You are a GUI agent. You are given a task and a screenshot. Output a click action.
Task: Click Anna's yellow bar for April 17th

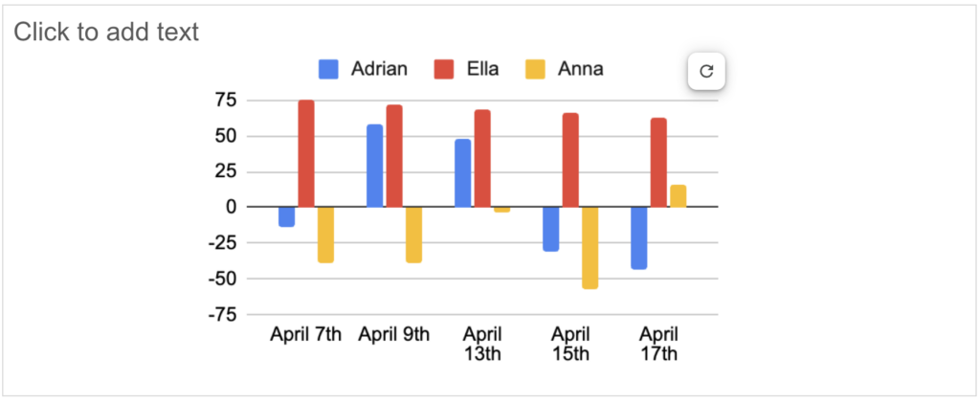click(679, 196)
